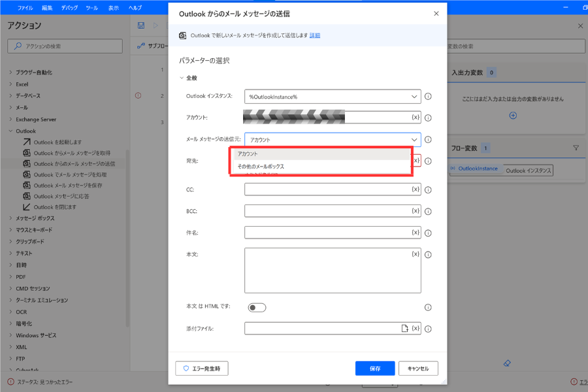Insert variable in 件名 field
This screenshot has height=392, width=588.
[416, 233]
